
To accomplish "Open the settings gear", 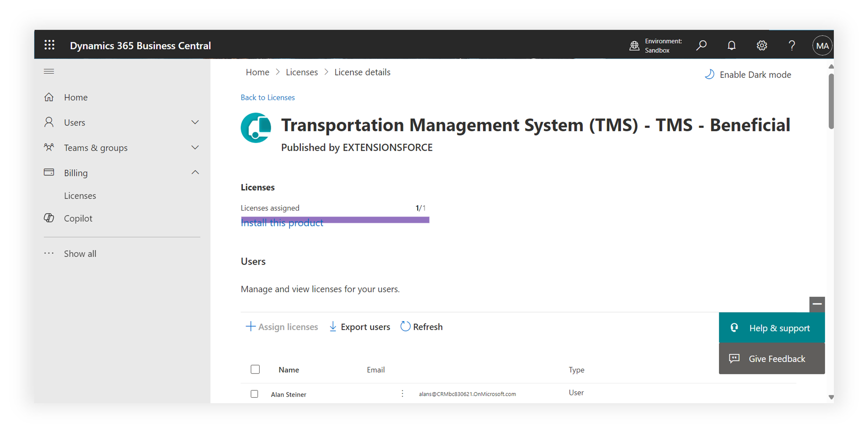I will [x=762, y=45].
